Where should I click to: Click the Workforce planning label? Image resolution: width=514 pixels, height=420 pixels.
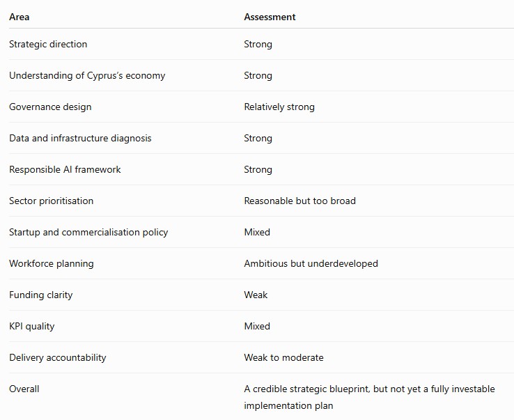click(x=52, y=264)
